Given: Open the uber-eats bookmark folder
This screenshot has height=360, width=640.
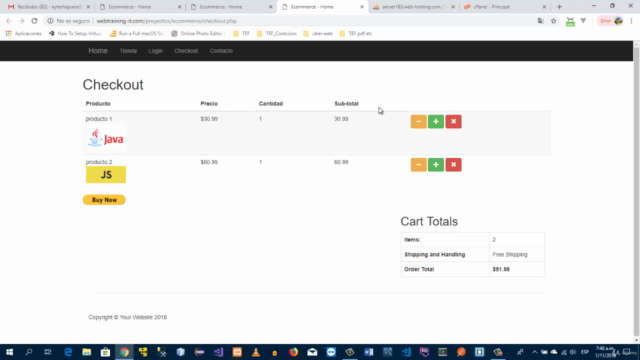Looking at the screenshot, I should pyautogui.click(x=318, y=33).
